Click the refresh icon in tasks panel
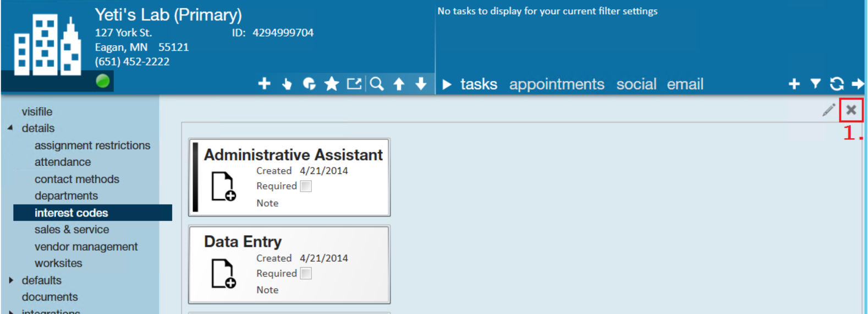868x314 pixels. pyautogui.click(x=837, y=84)
